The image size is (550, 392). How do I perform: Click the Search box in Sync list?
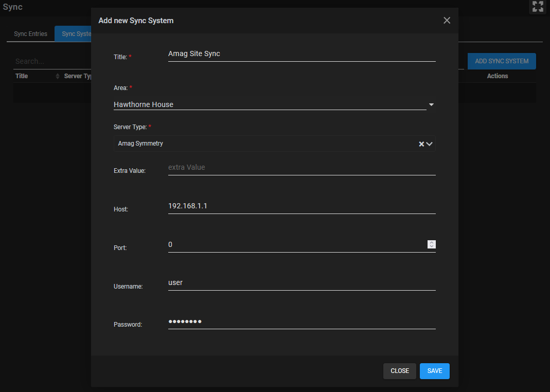(x=52, y=61)
